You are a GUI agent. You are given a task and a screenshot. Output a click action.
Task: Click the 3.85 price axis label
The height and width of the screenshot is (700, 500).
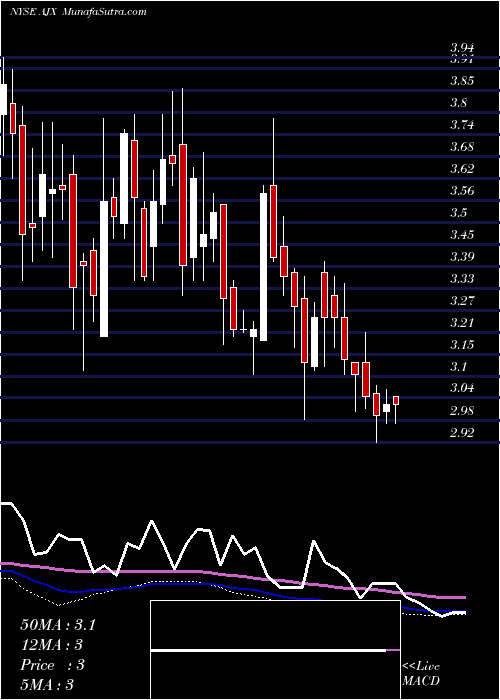click(x=462, y=81)
